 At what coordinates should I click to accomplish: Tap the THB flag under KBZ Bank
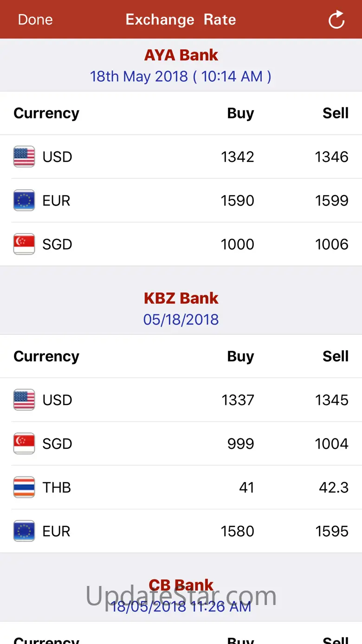(24, 488)
